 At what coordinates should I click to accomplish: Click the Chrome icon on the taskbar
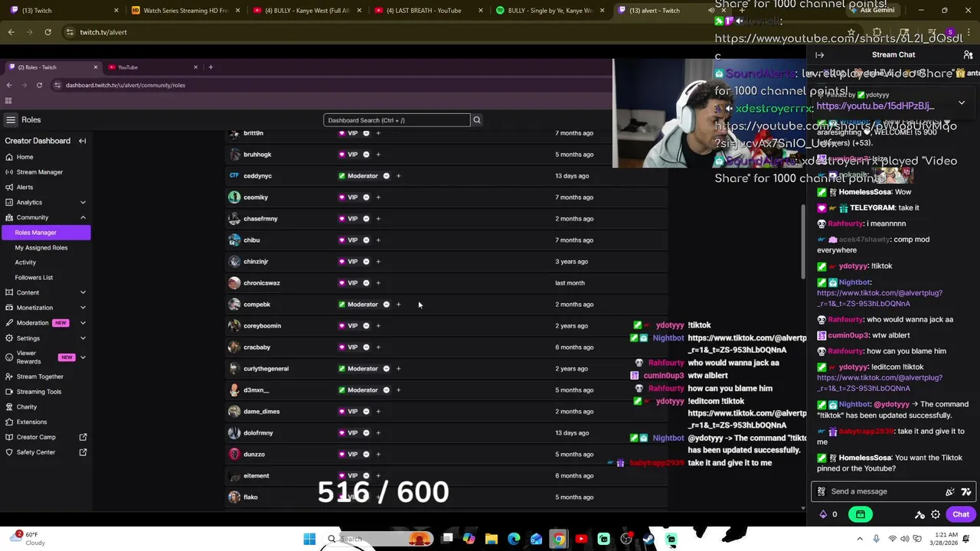pos(559,539)
